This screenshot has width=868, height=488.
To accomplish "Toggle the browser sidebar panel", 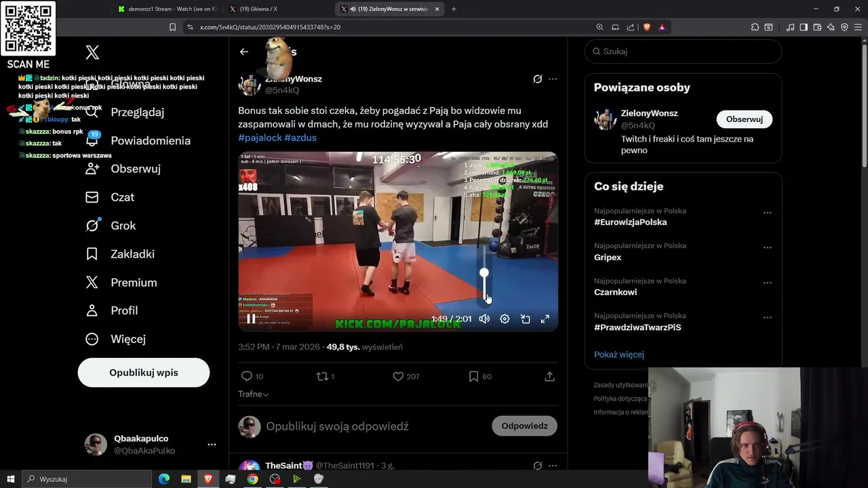I will (x=804, y=27).
